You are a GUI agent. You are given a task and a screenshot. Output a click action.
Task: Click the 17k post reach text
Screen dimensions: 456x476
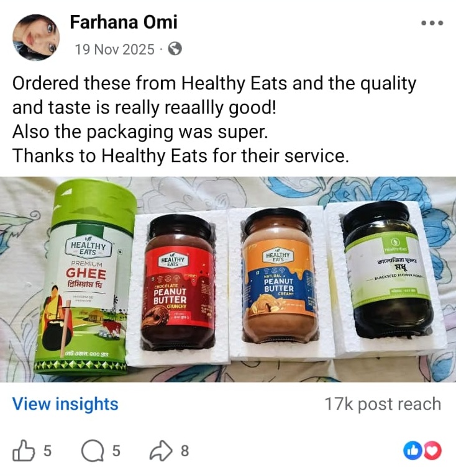(x=383, y=404)
